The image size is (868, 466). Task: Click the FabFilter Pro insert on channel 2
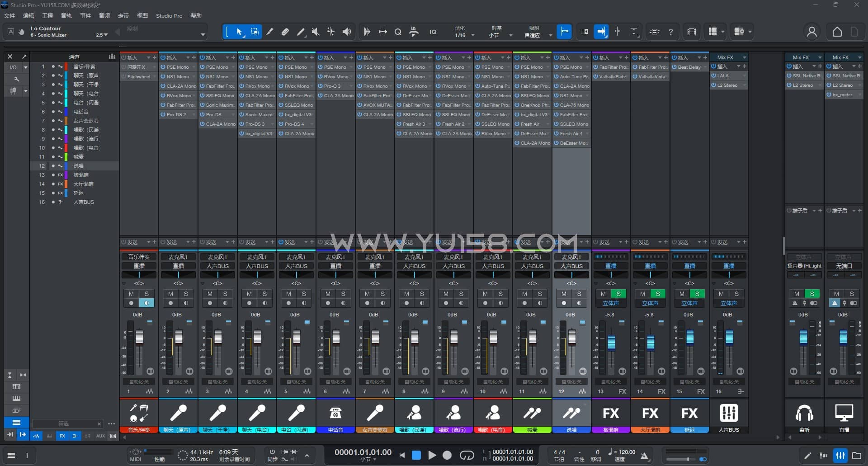coord(178,105)
